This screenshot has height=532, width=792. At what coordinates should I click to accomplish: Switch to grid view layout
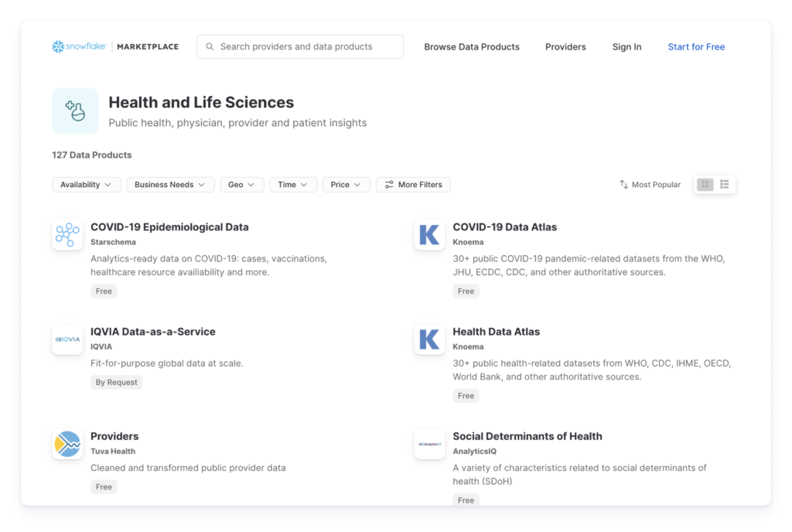705,184
